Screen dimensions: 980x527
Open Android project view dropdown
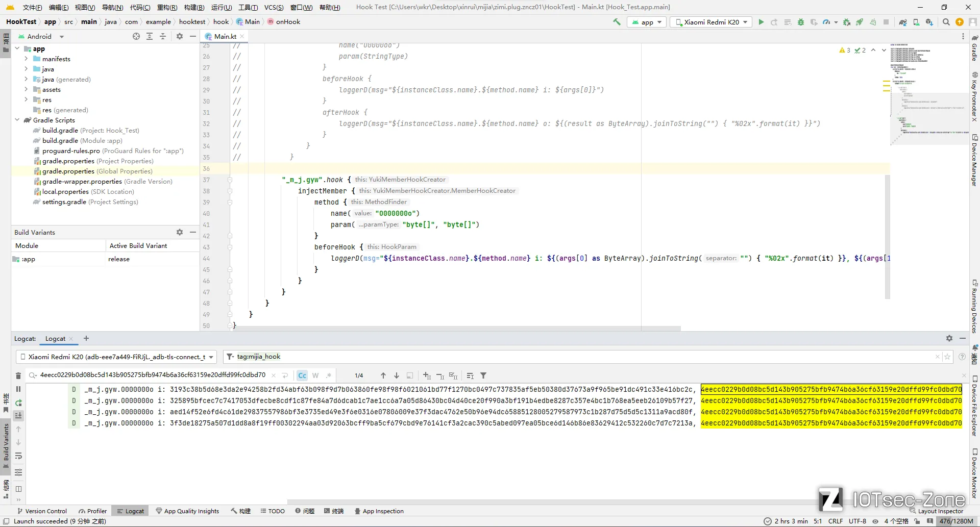[x=41, y=36]
